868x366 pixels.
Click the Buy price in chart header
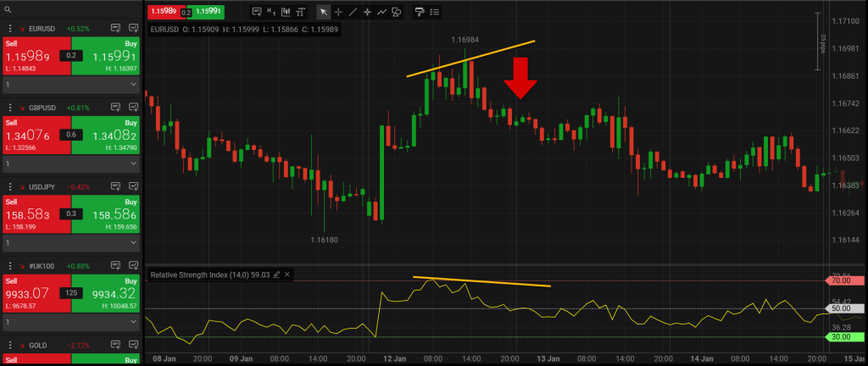coord(209,12)
